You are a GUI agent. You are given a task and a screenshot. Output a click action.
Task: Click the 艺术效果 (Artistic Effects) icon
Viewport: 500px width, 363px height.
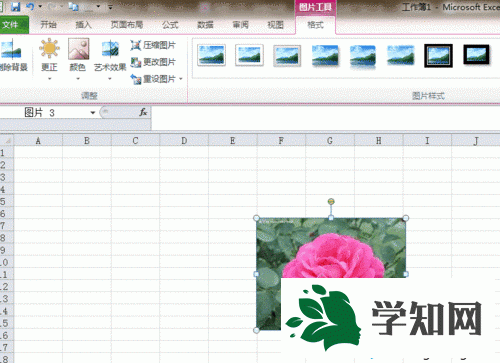pos(110,50)
